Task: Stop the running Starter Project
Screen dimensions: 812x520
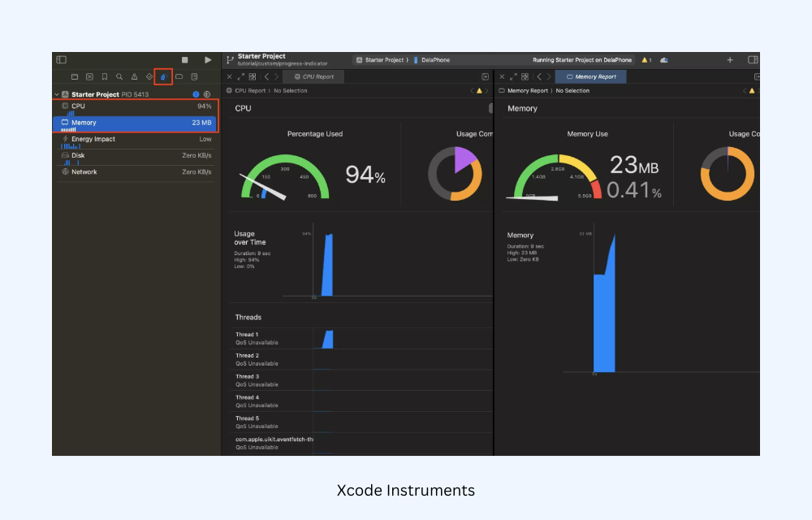Action: point(185,60)
